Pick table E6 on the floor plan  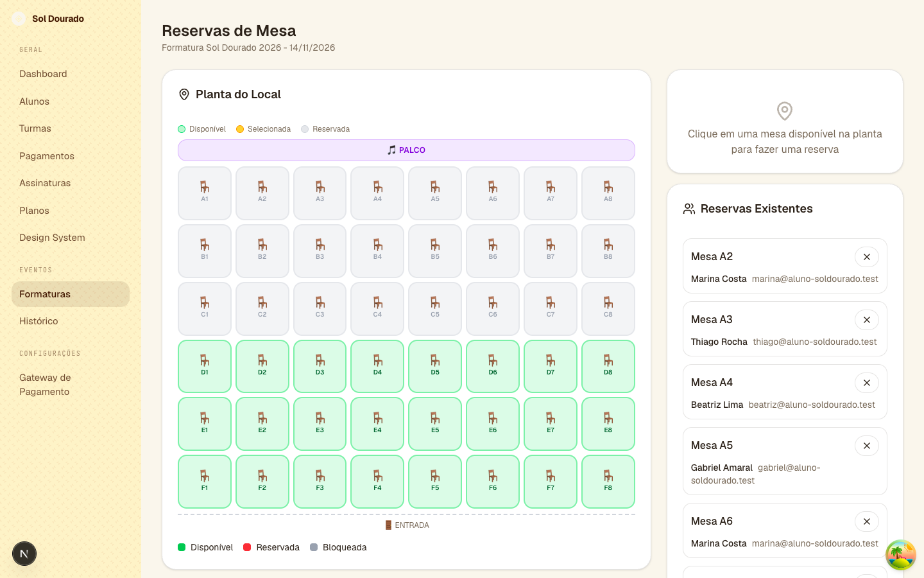(493, 424)
